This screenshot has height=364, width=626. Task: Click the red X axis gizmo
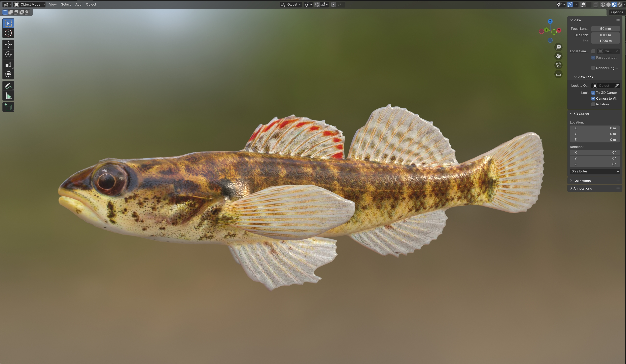tap(559, 30)
